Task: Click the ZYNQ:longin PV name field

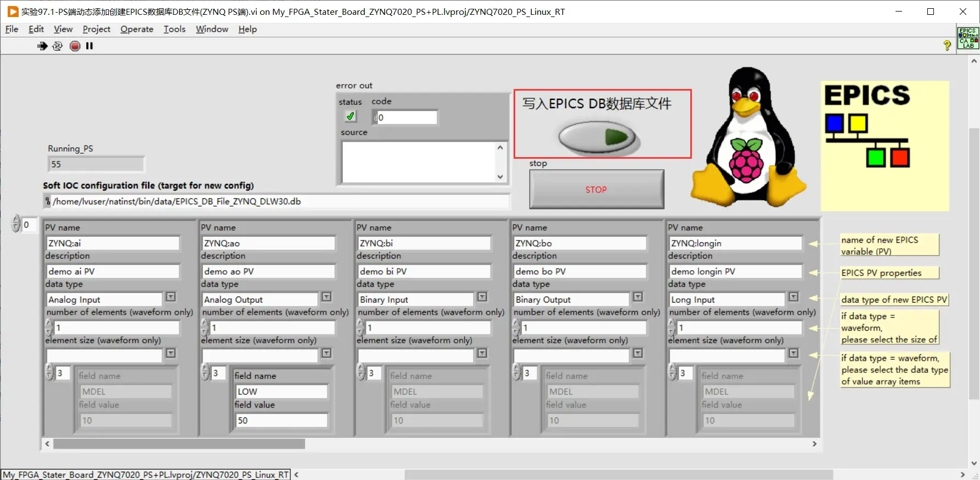Action: 736,243
